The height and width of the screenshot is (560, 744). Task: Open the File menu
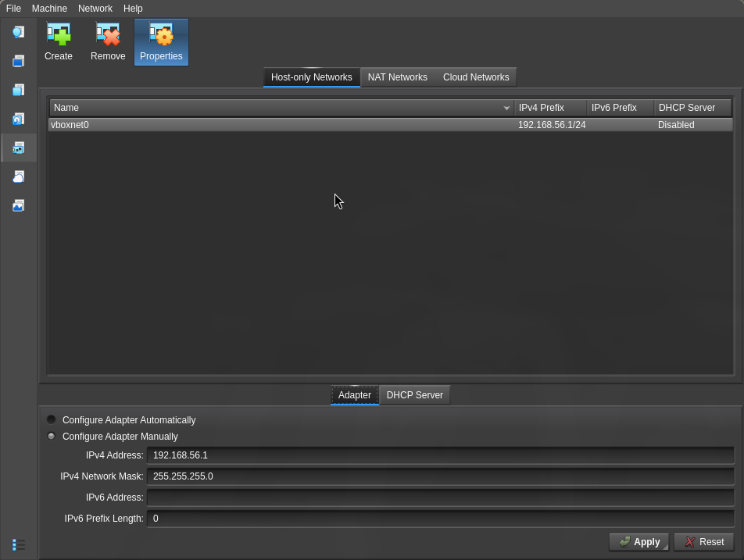pos(13,9)
